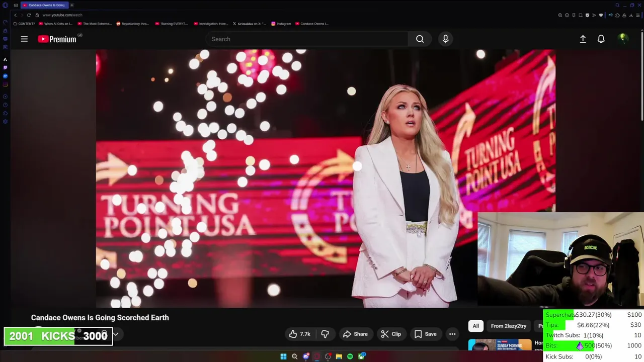Image resolution: width=644 pixels, height=362 pixels.
Task: Open the YouTube guide hamburger menu
Action: pos(24,39)
